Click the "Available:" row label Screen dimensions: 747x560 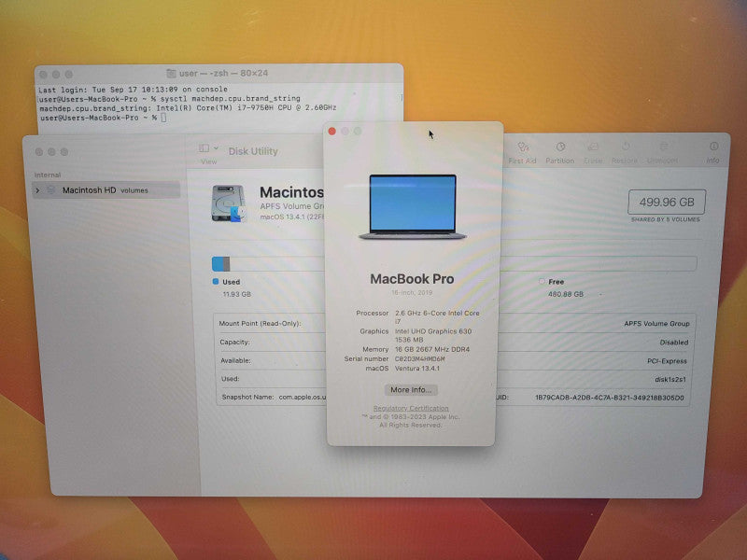tap(235, 360)
